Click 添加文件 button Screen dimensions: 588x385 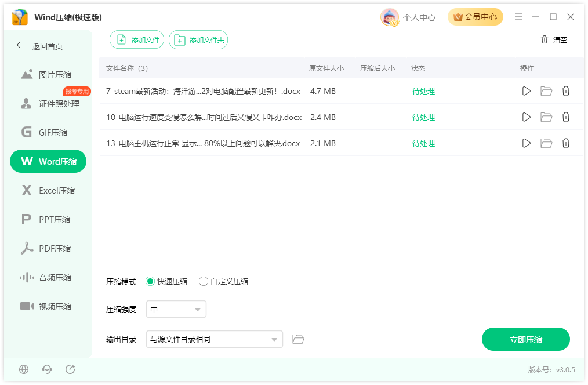[137, 40]
